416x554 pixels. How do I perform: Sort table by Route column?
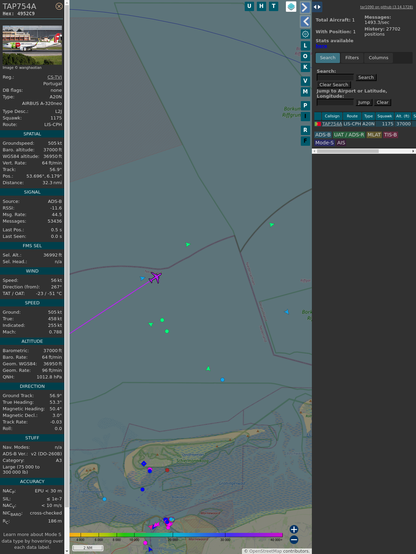[x=352, y=116]
